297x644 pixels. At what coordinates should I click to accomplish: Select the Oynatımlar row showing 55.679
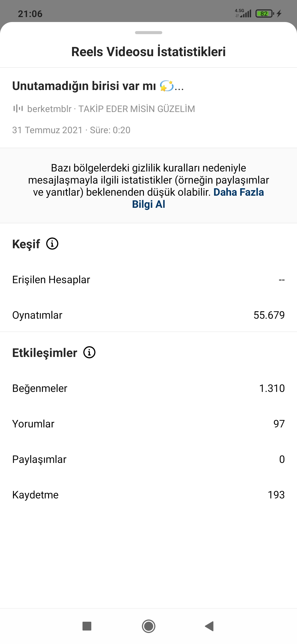(148, 315)
